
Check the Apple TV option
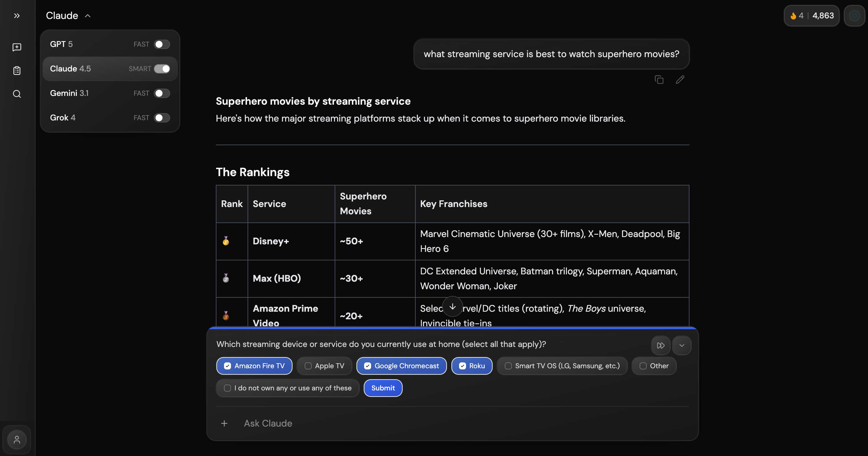pyautogui.click(x=324, y=366)
